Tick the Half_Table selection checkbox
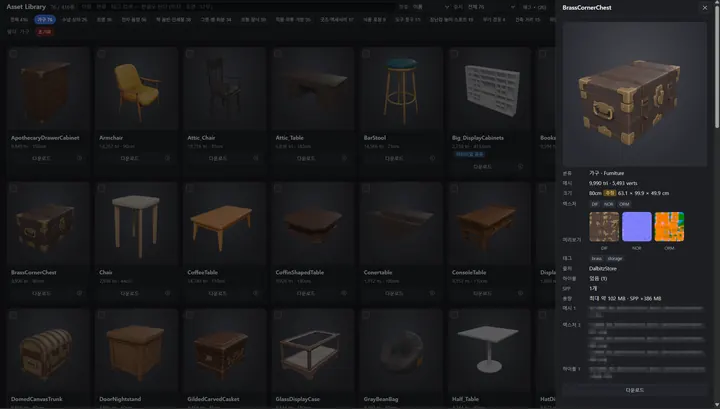Image resolution: width=720 pixels, height=409 pixels. pos(454,315)
